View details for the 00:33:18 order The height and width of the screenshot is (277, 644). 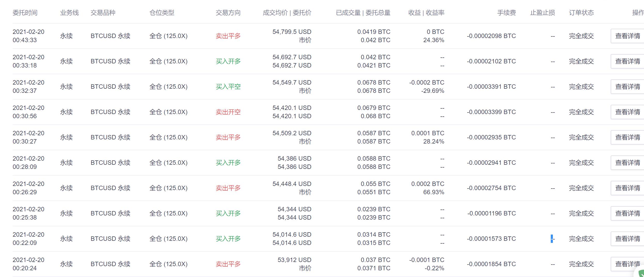pos(627,61)
